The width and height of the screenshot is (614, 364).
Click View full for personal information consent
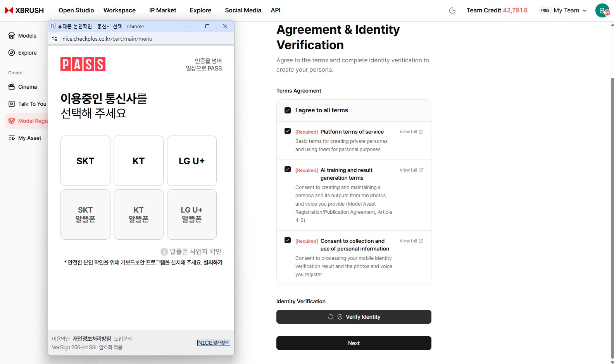coord(411,241)
